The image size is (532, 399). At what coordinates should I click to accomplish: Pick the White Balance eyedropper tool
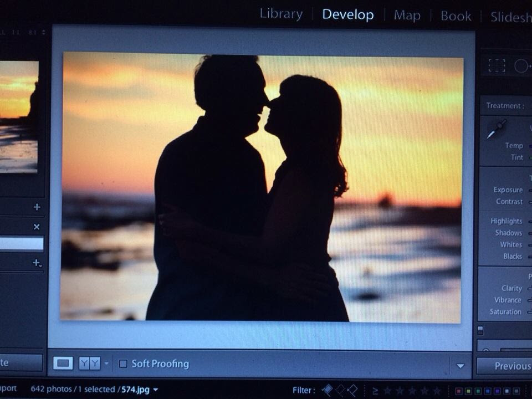(x=497, y=129)
